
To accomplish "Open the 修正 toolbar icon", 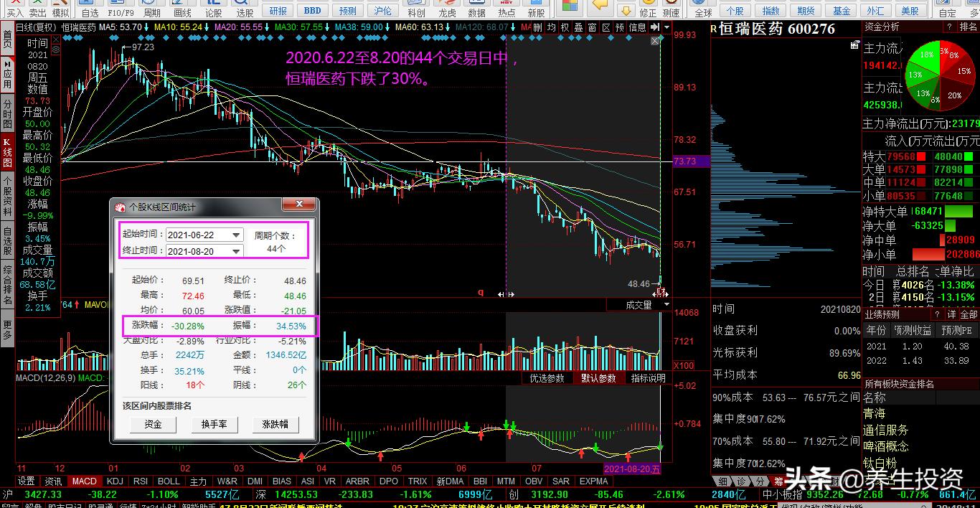I will point(648,9).
